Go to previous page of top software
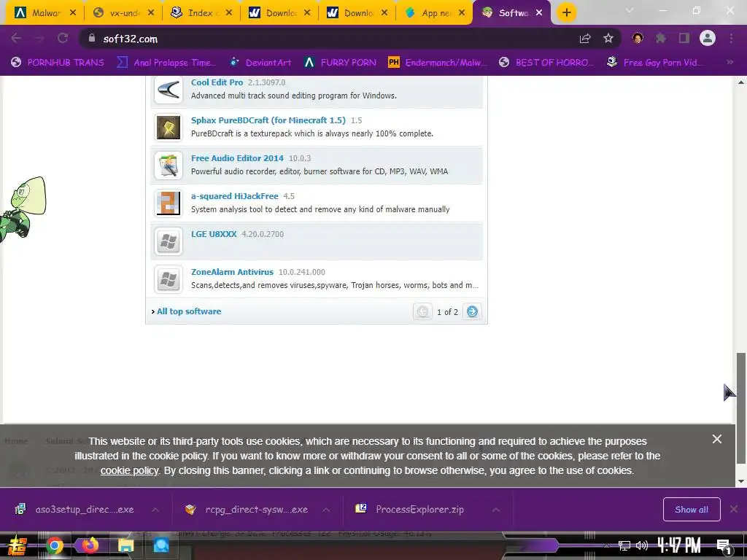The width and height of the screenshot is (747, 560). tap(422, 311)
